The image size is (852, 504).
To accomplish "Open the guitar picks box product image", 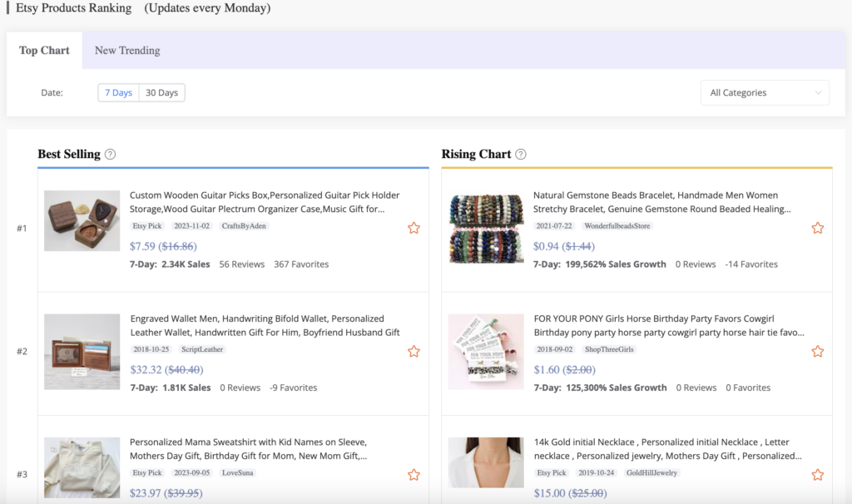I will [82, 220].
